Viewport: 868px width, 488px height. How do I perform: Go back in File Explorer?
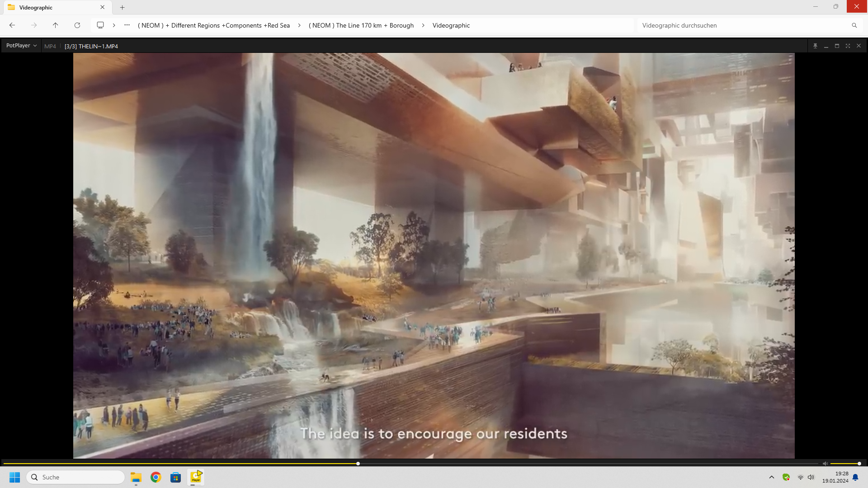click(x=12, y=25)
